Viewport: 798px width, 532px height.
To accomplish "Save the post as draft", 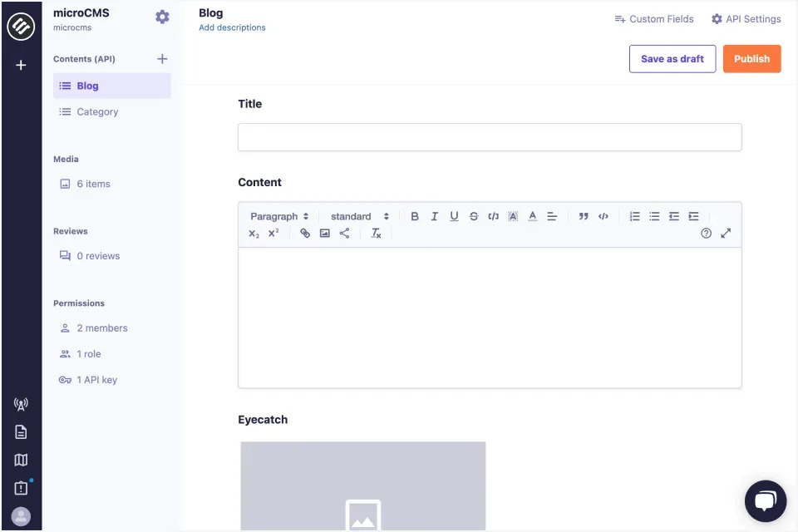I will tap(672, 58).
